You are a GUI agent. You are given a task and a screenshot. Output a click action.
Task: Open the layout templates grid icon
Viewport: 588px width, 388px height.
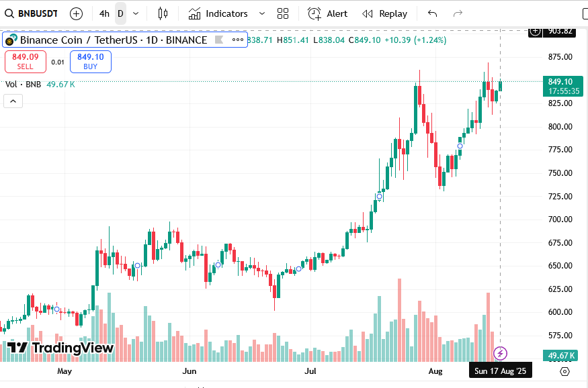283,13
